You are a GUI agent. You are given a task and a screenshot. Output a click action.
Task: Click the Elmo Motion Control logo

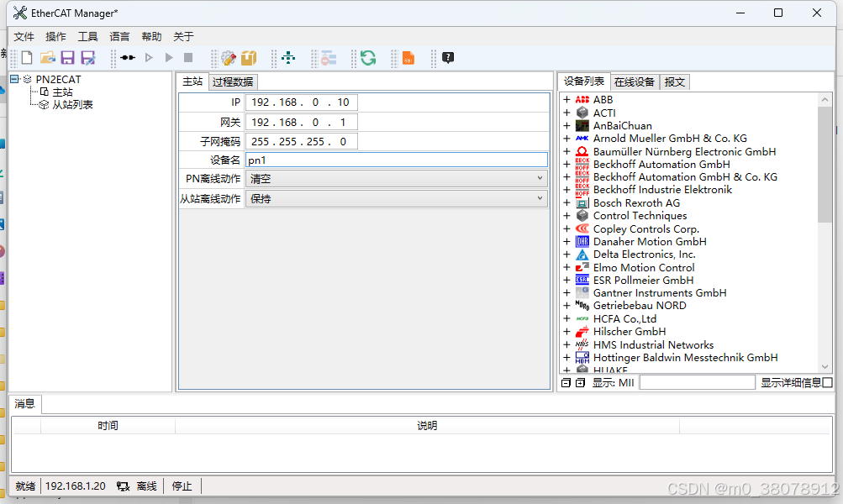[x=582, y=268]
